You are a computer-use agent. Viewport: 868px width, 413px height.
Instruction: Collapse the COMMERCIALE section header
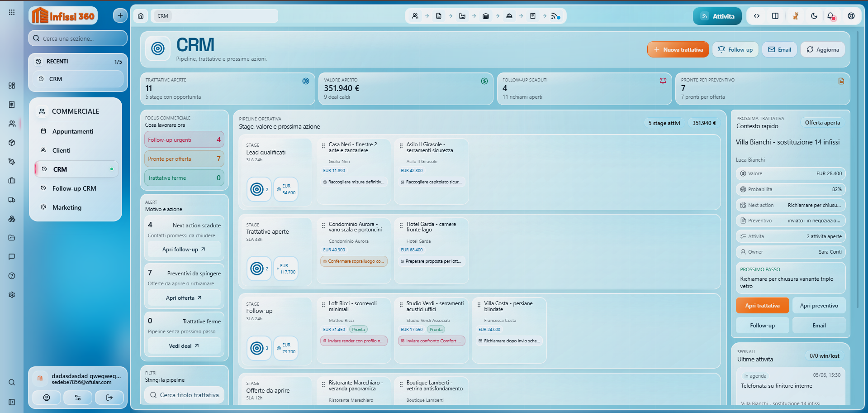[x=76, y=111]
